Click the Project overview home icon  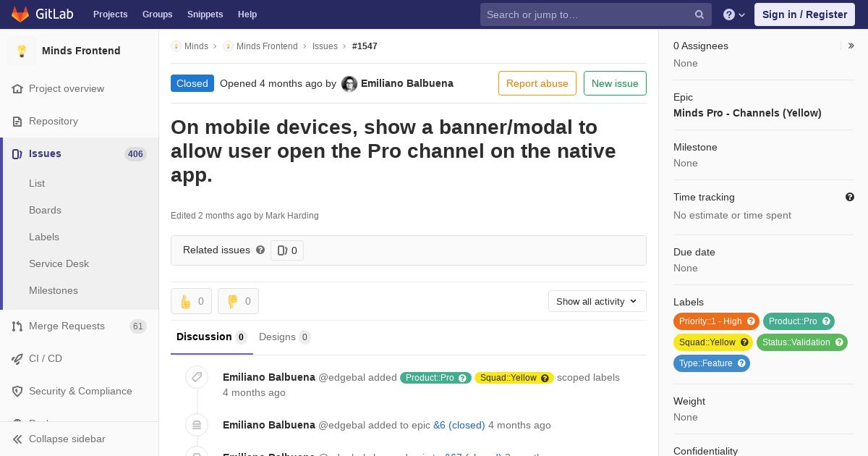coord(17,89)
